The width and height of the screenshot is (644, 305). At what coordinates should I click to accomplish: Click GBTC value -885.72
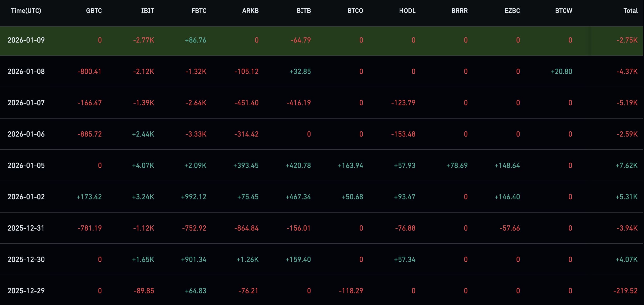pyautogui.click(x=89, y=134)
